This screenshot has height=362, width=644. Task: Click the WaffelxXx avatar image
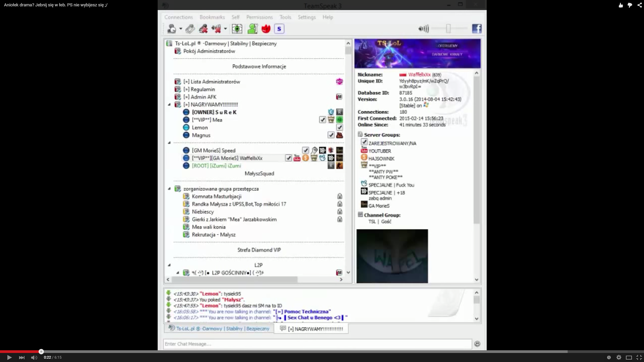click(392, 256)
